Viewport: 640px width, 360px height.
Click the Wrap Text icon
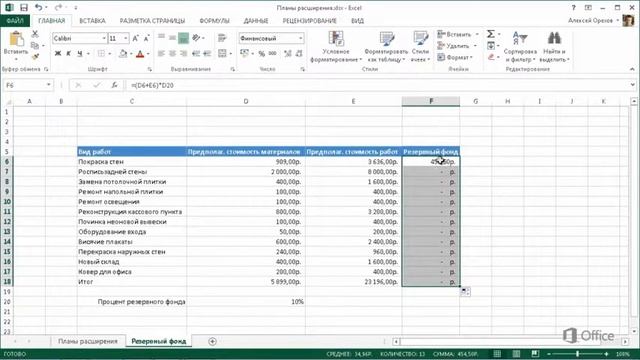pyautogui.click(x=222, y=38)
